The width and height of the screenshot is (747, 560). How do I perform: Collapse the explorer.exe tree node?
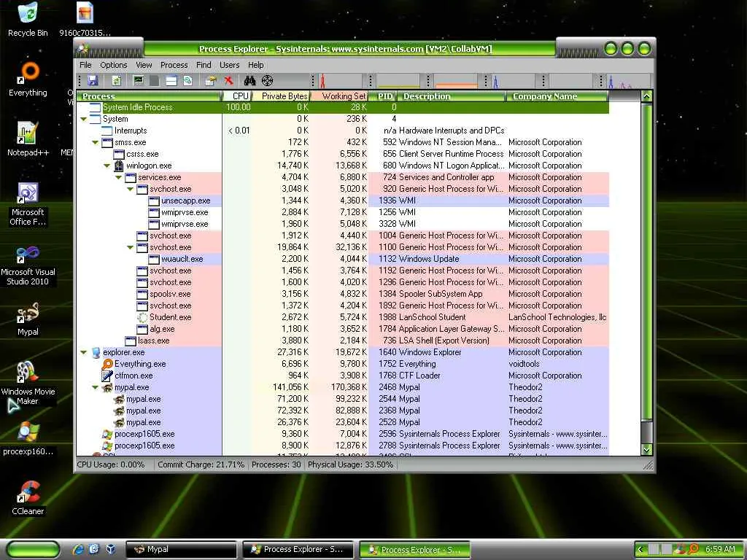[84, 352]
